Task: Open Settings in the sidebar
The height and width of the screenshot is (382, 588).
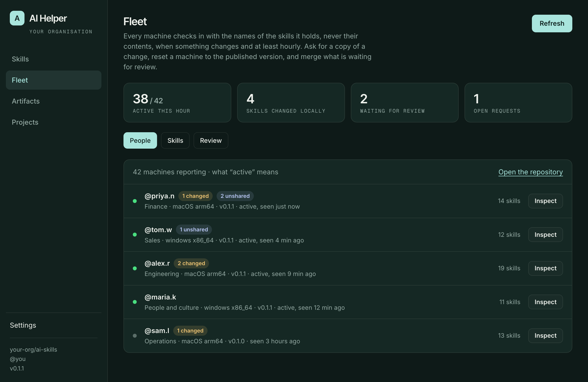Action: pos(23,325)
